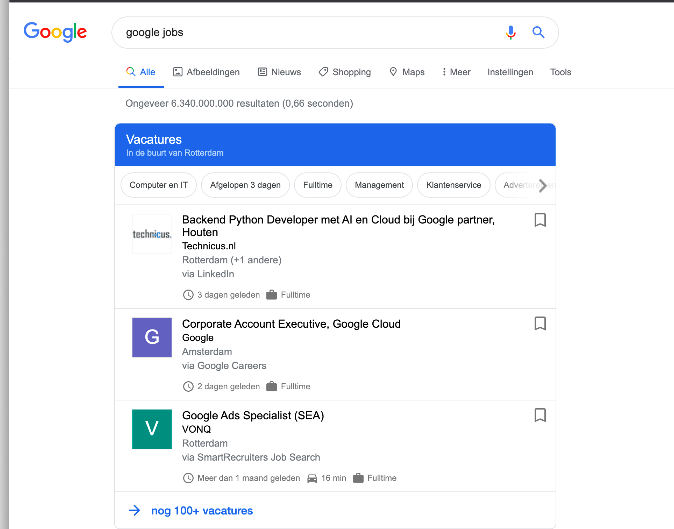674x529 pixels.
Task: Click the blue search magnifier icon
Action: click(538, 32)
